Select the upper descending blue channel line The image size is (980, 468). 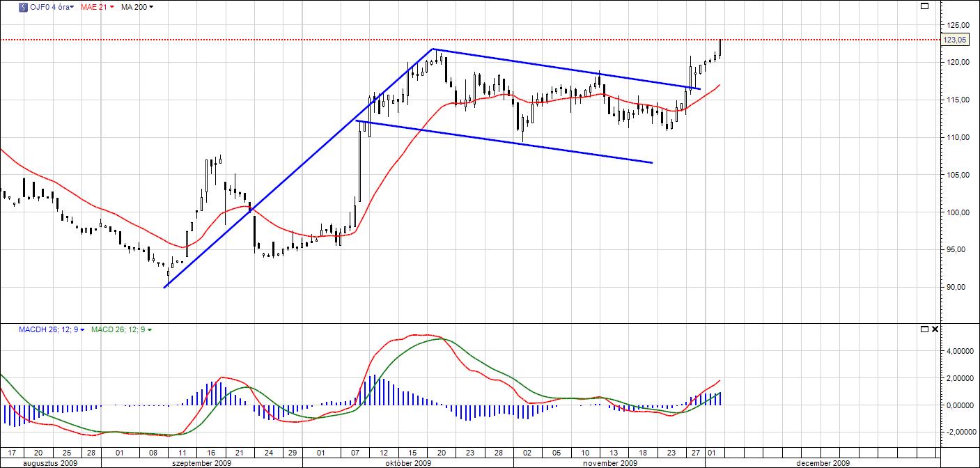[567, 69]
